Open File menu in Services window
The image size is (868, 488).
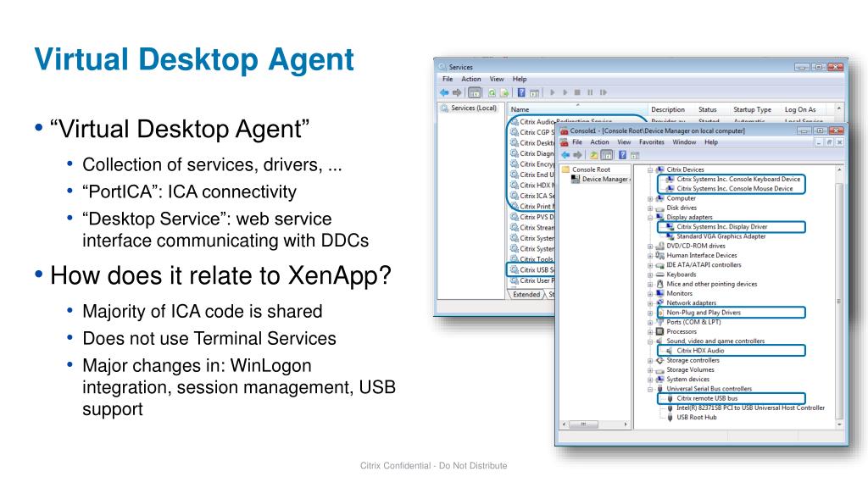448,79
